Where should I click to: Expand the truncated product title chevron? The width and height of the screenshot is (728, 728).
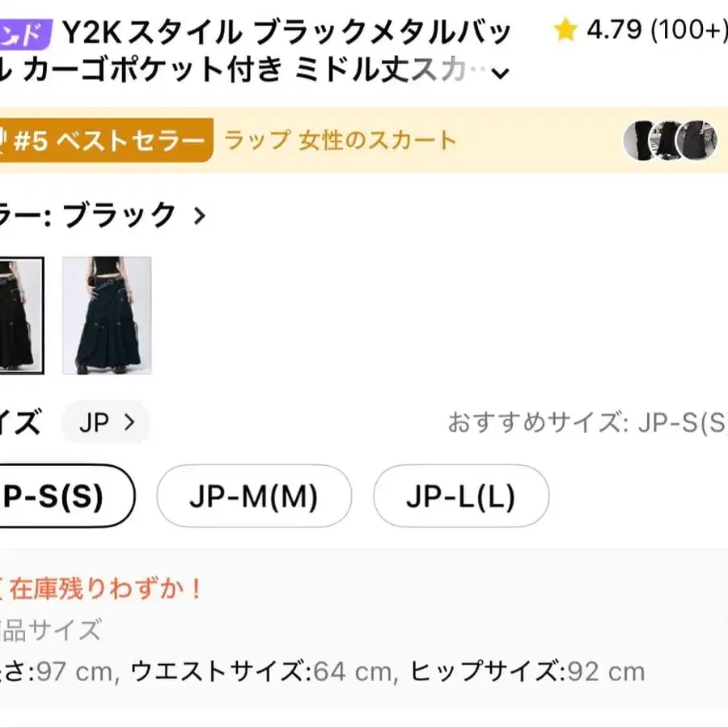click(x=501, y=74)
